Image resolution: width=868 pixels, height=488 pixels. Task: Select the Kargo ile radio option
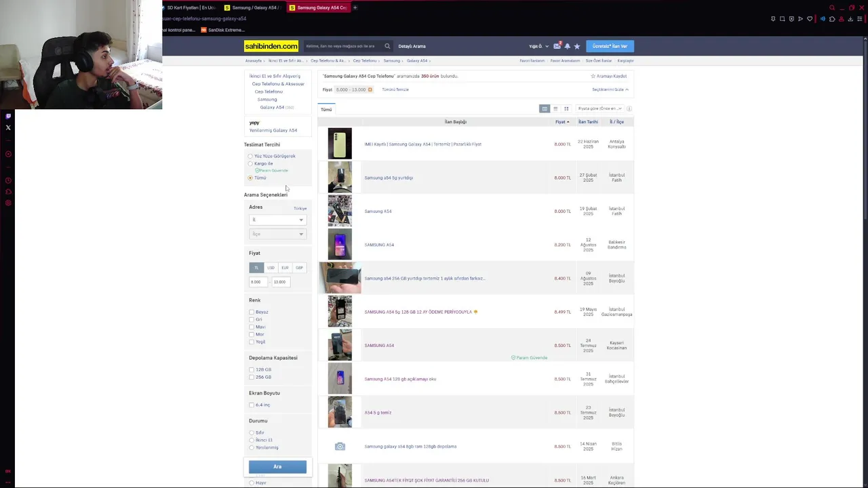click(x=250, y=163)
